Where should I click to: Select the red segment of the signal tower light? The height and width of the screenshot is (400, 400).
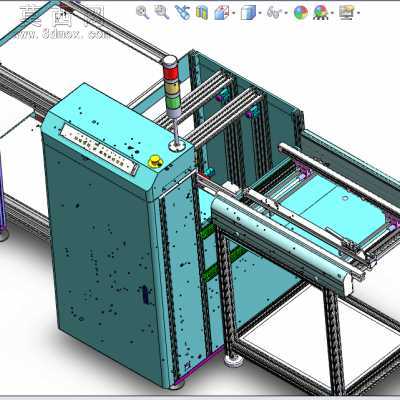click(170, 72)
